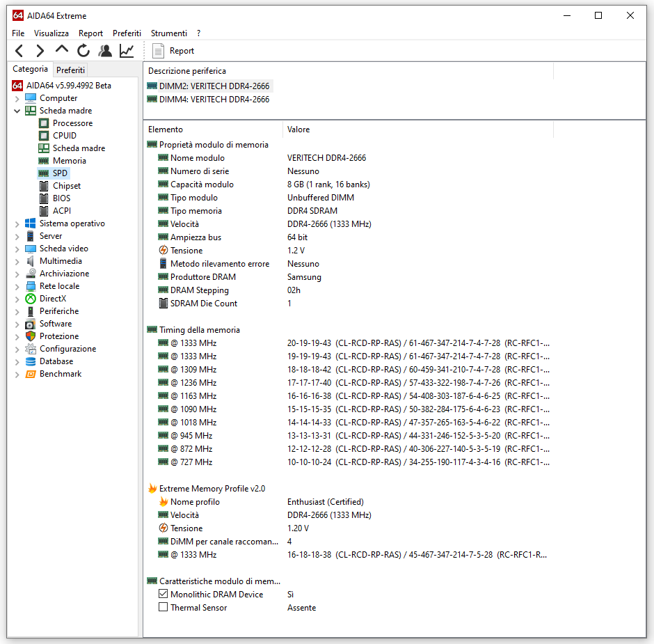Open the File menu
This screenshot has height=644, width=654.
click(18, 33)
